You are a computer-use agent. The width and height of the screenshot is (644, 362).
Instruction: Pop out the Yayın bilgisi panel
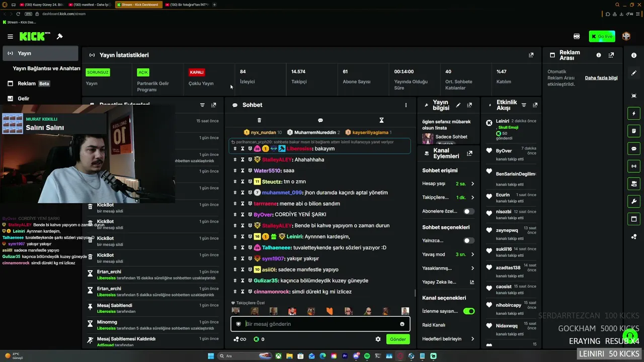click(x=469, y=105)
